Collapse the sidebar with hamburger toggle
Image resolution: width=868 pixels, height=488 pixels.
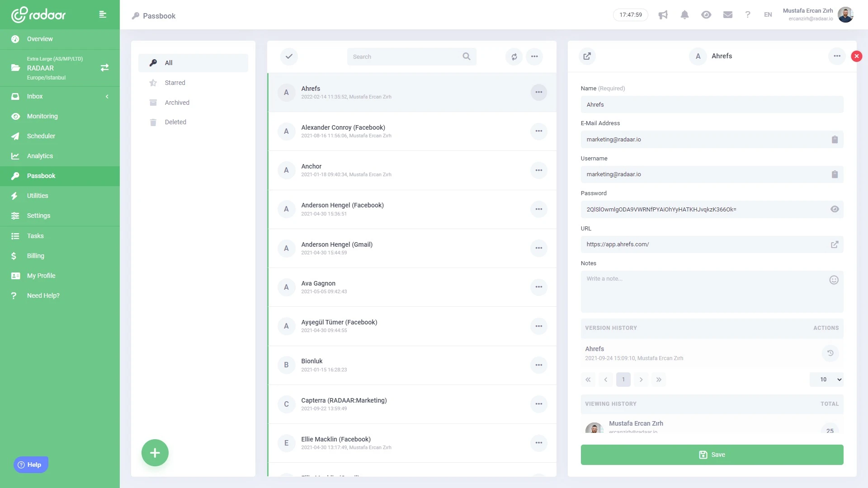(x=103, y=14)
